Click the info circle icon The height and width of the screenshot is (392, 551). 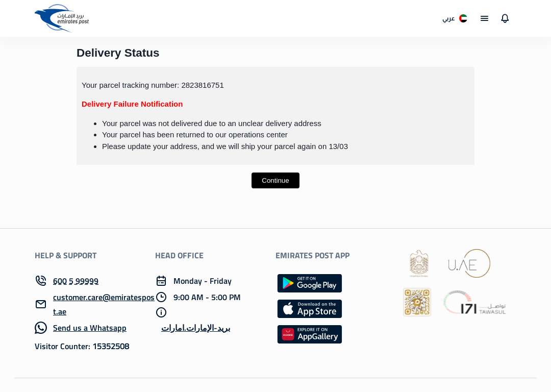point(161,312)
